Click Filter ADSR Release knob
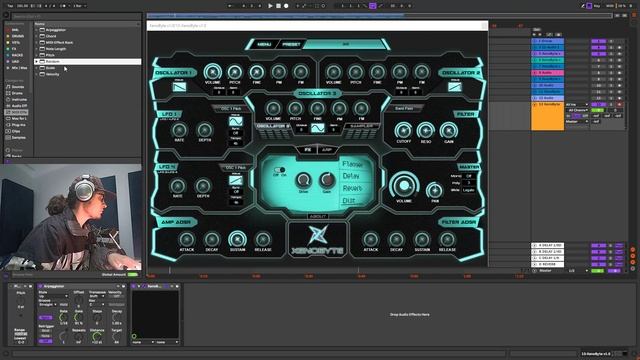 tap(447, 240)
